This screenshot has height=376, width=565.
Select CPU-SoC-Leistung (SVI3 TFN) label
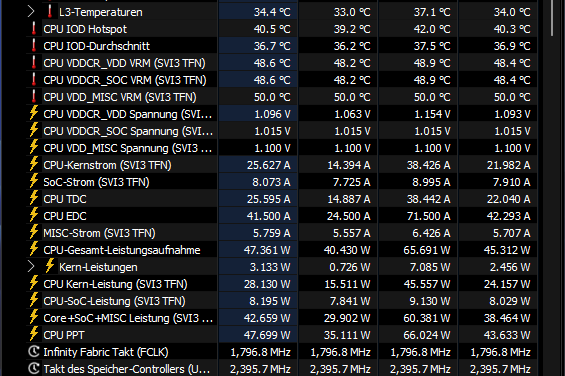114,301
